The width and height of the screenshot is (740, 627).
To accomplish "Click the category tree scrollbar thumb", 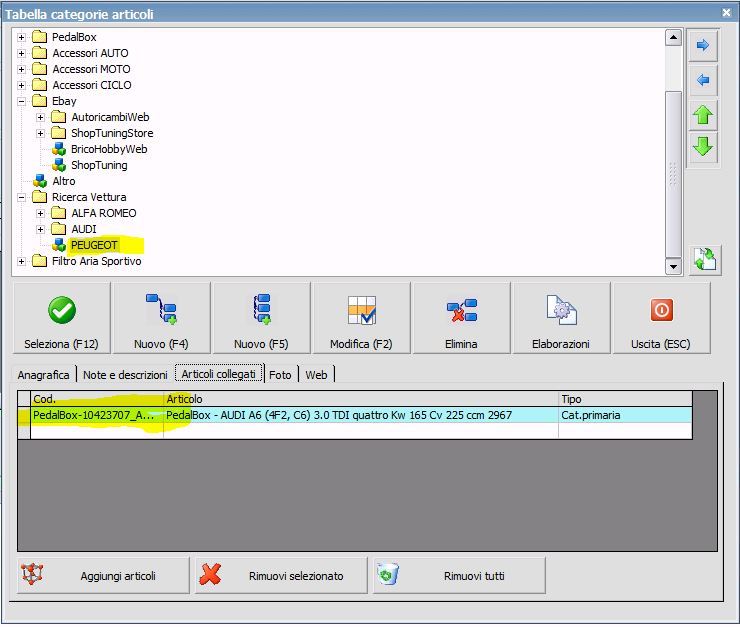I will 673,173.
